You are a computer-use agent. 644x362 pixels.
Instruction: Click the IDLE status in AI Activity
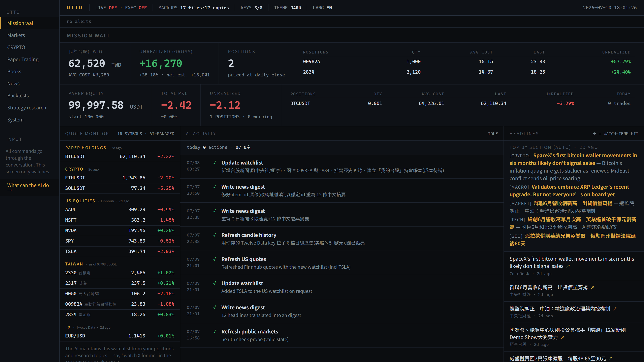pos(493,134)
